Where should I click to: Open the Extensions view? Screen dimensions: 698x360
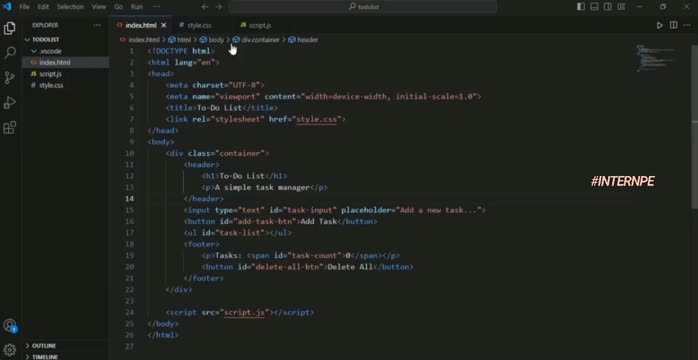[9, 128]
